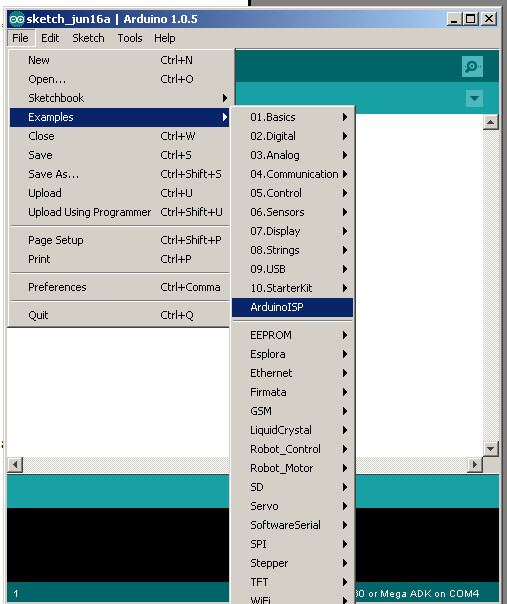Expand the 10.StarterKit examples

[x=292, y=288]
